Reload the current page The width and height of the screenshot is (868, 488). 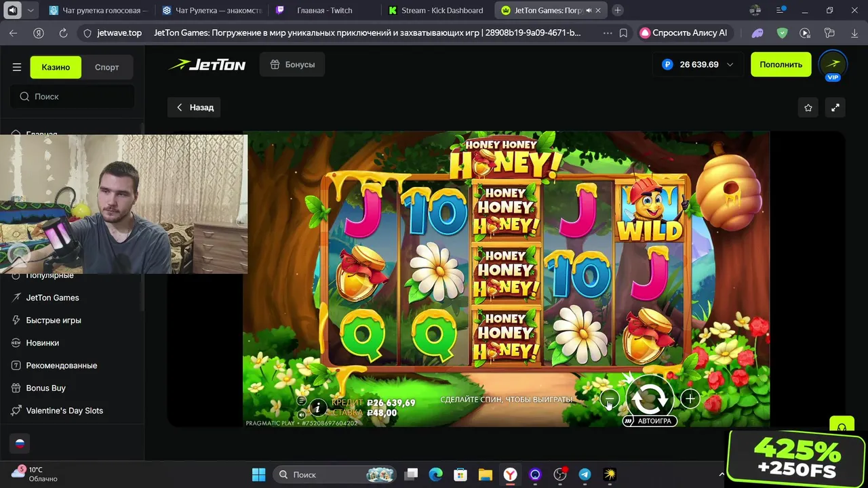pyautogui.click(x=63, y=33)
